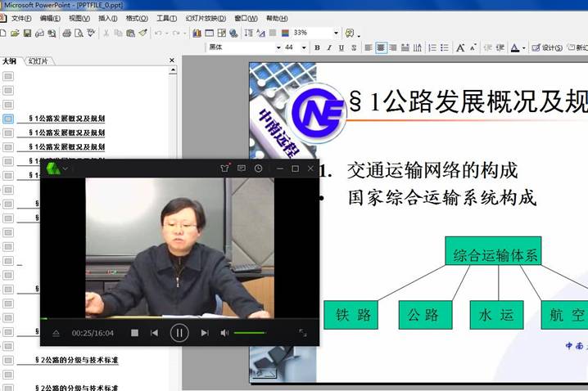Toggle bulleted list formatting

[x=445, y=47]
